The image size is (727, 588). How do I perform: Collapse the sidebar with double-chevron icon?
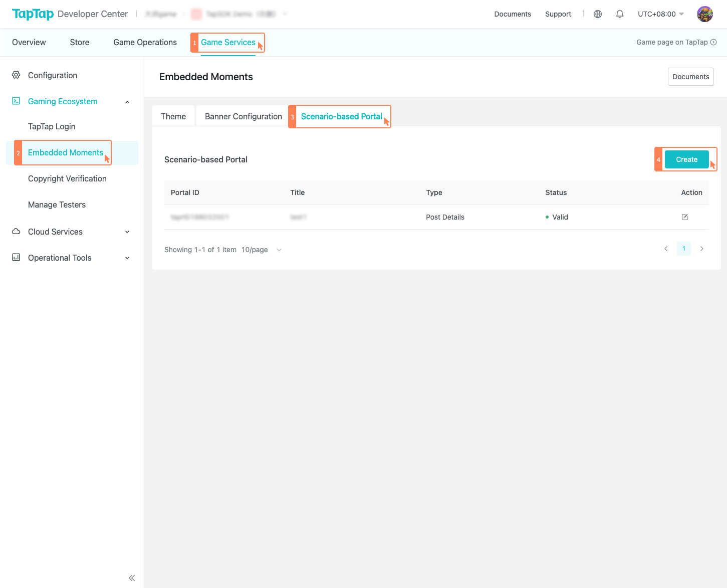[132, 578]
